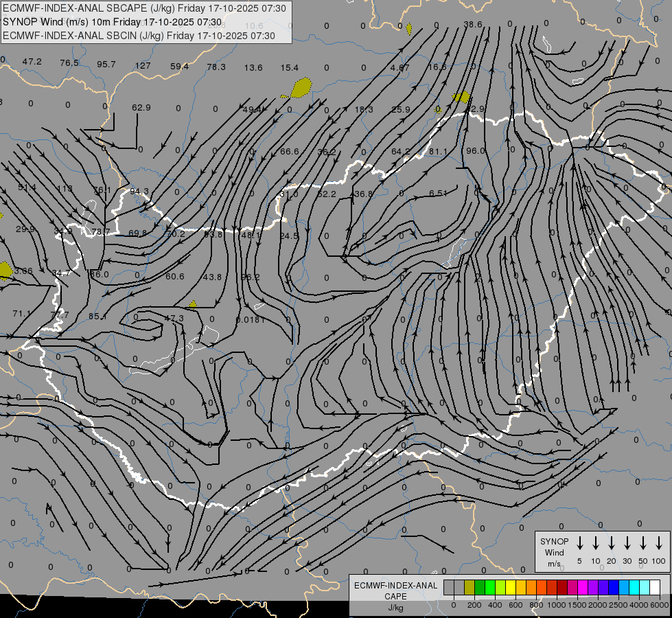Select the ECMWF-INDEX-ANAL SBCIN layer title

pos(139,36)
